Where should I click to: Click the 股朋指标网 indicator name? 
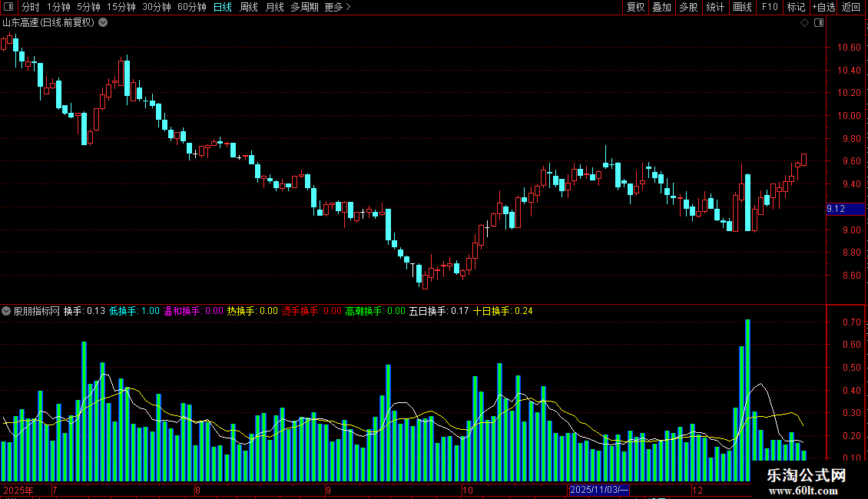[37, 311]
